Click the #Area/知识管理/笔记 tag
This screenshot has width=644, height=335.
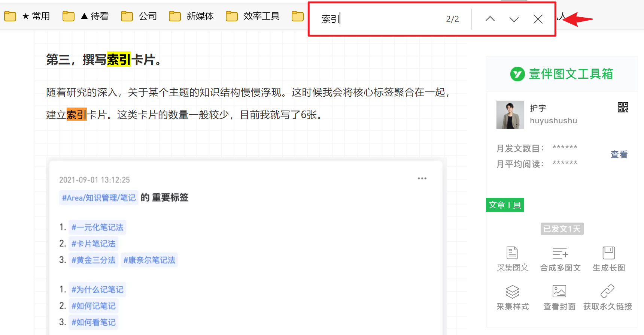pos(99,197)
